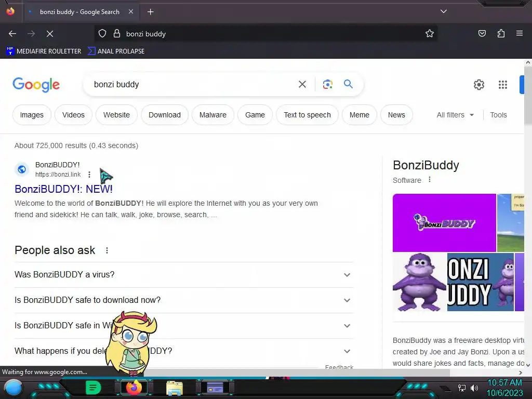Open the Firefox View icon left of the tab
The height and width of the screenshot is (399, 532).
[10, 11]
